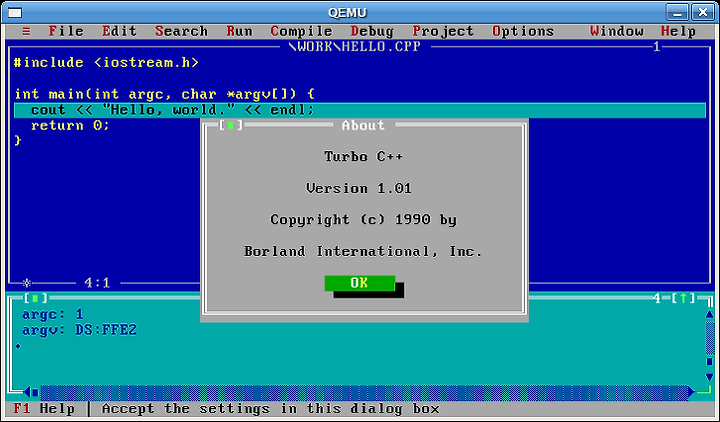Open the Help menu
Image resolution: width=720 pixels, height=422 pixels.
tap(678, 31)
